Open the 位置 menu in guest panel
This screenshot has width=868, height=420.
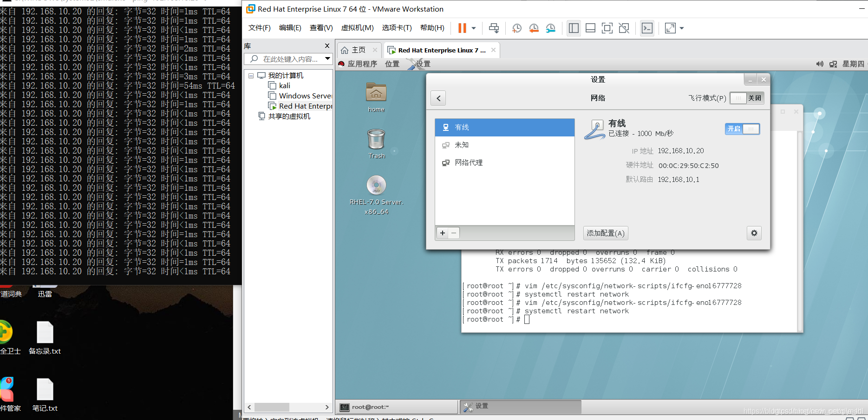392,64
